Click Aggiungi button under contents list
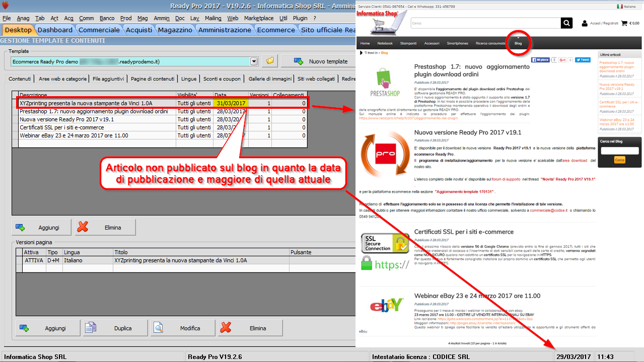644x362 pixels. tap(42, 228)
